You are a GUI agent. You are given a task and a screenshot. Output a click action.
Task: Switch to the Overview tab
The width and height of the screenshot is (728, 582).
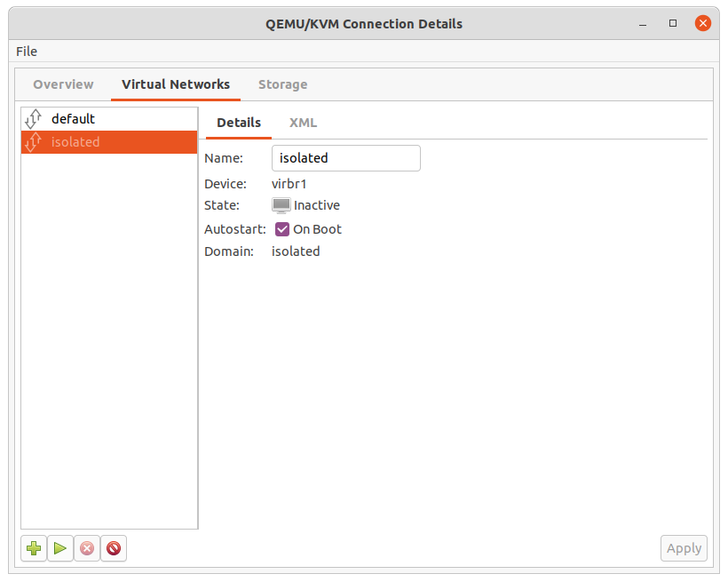pos(63,84)
